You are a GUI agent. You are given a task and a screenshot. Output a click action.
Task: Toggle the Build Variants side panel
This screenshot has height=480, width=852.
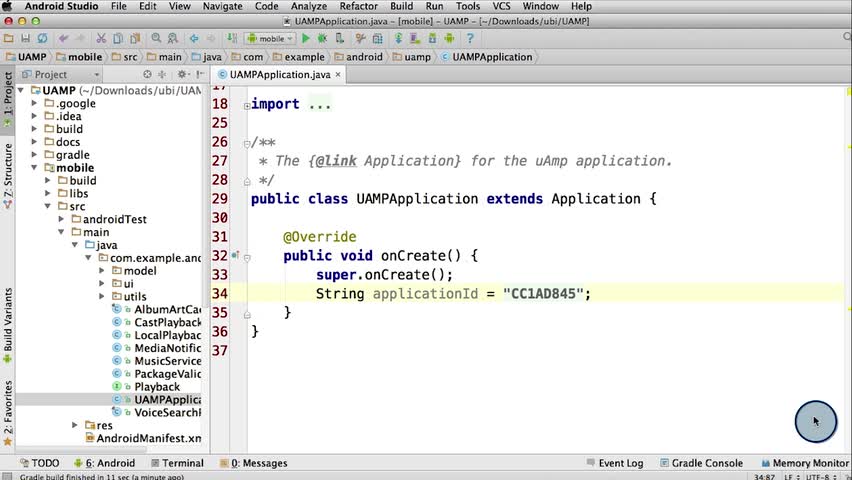tap(8, 325)
